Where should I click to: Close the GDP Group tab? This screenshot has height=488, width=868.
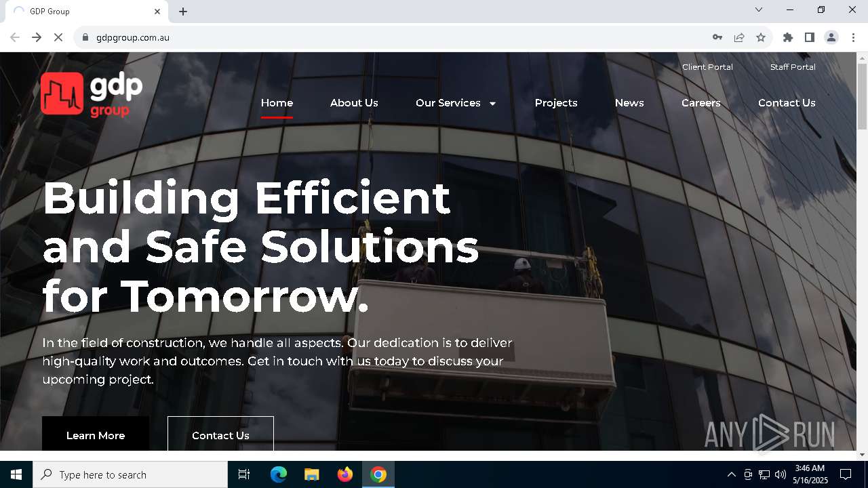pyautogui.click(x=157, y=11)
